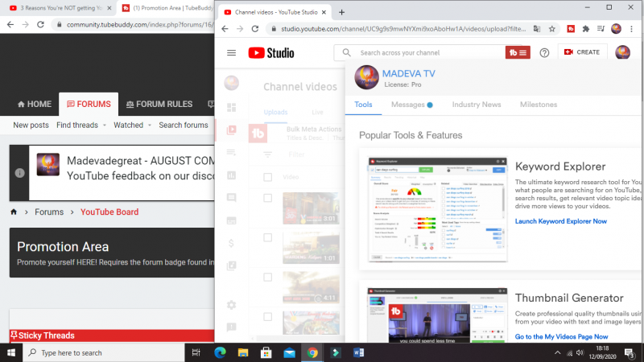Check the select-all videos checkbox

click(x=269, y=177)
